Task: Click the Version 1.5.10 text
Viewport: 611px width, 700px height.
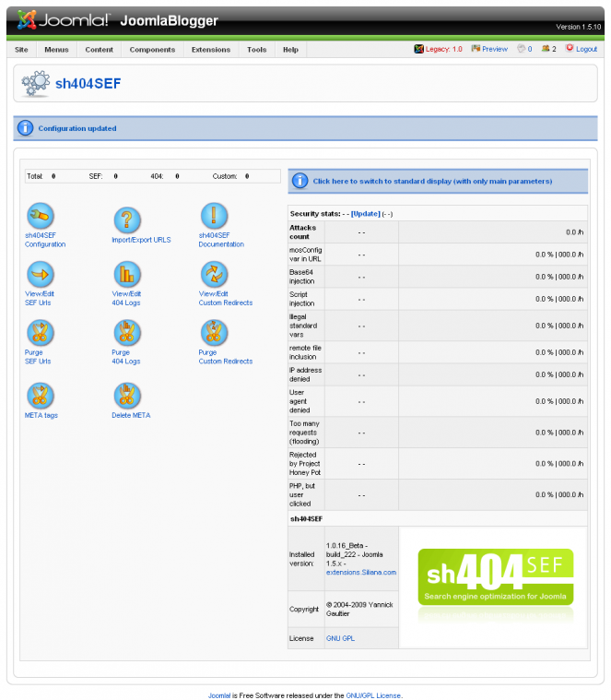Action: [x=579, y=27]
